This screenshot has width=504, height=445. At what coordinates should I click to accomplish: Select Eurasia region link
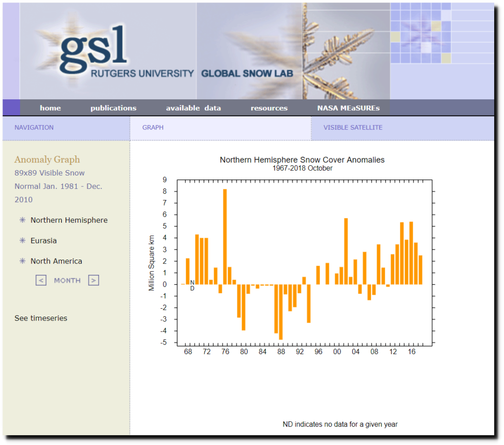pos(43,240)
